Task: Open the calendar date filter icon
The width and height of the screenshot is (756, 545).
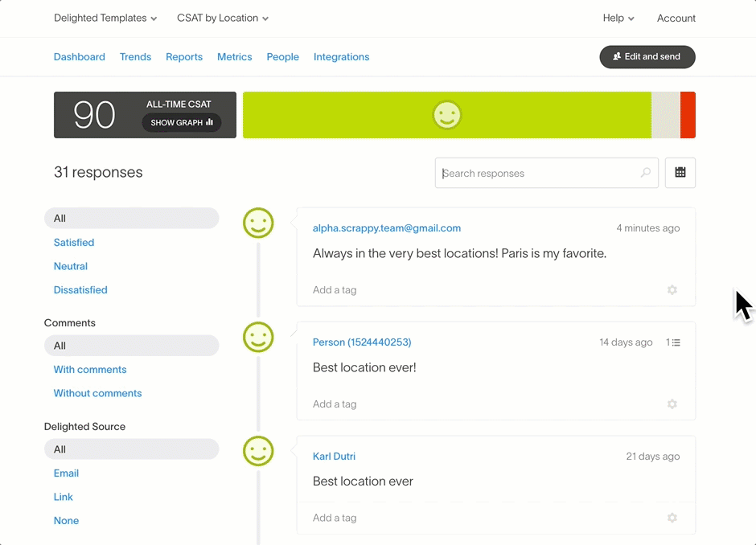Action: click(680, 173)
